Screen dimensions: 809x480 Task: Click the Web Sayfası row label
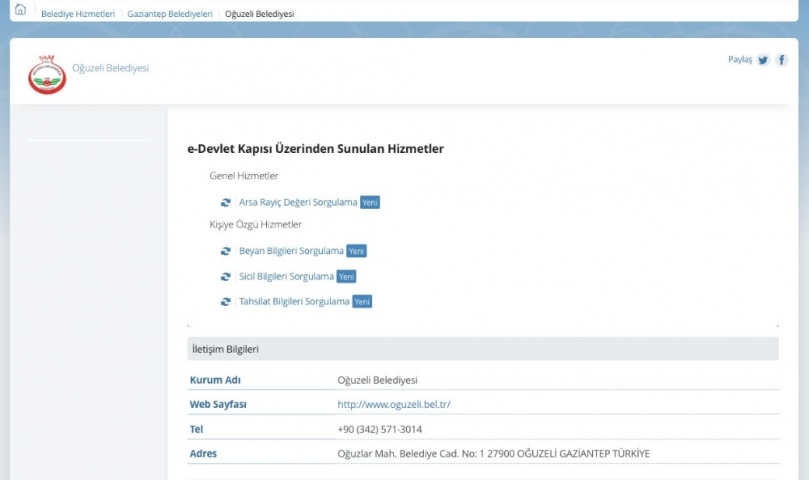click(218, 405)
